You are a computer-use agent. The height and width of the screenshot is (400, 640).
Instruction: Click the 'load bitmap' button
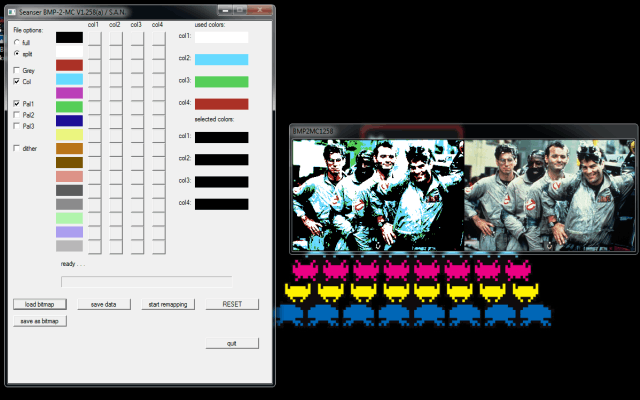point(40,304)
